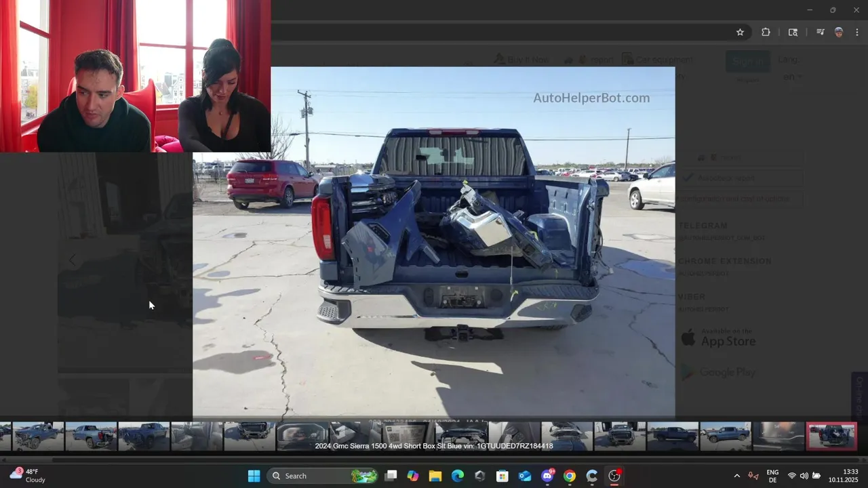Open the Lang en language dropdown
Screen dimensions: 868x488
792,77
